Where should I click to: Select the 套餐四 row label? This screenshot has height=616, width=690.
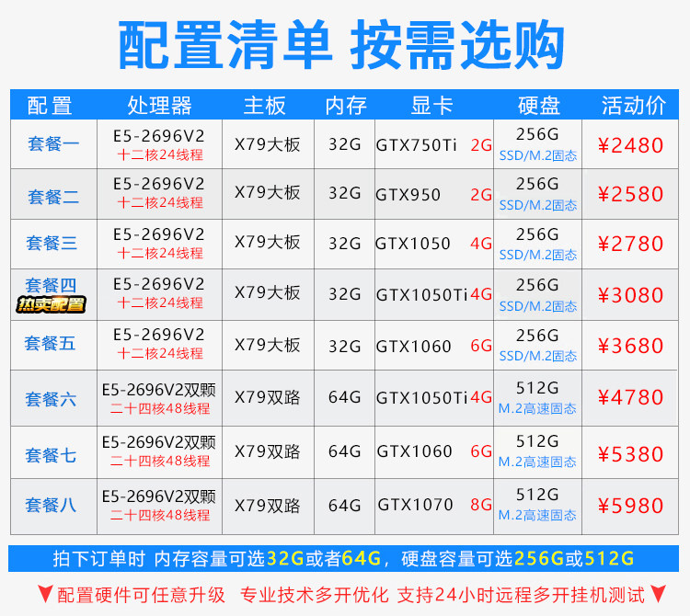(x=51, y=285)
